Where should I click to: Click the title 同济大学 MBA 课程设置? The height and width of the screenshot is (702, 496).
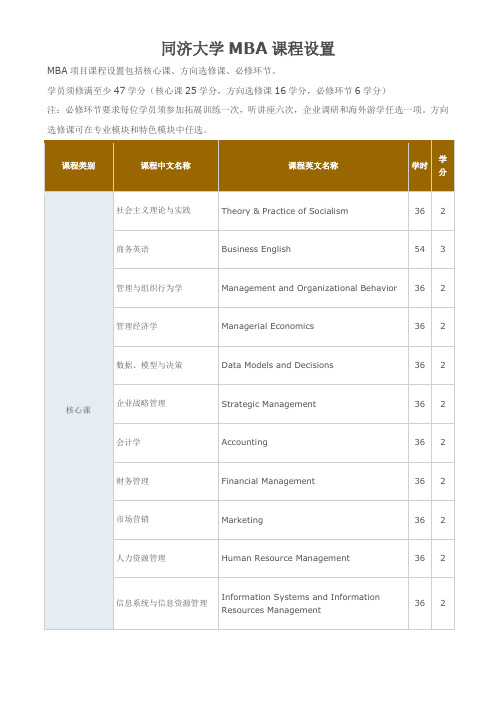[x=248, y=48]
